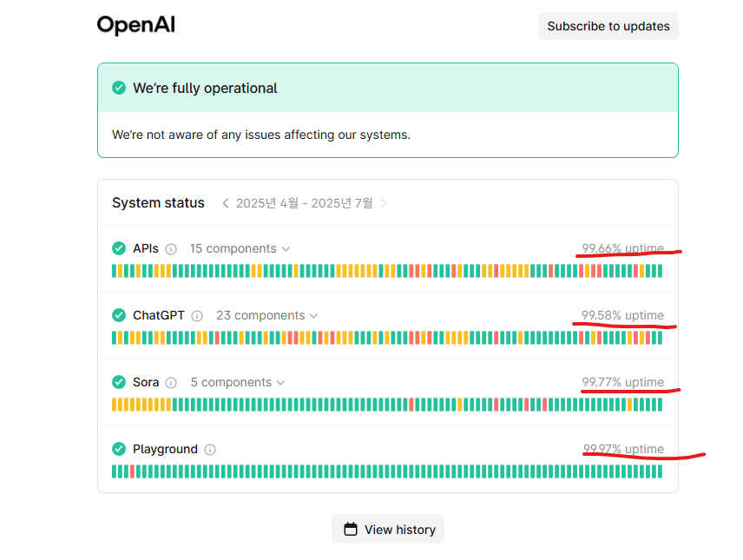Expand the ChatGPT 23 components list

tap(266, 316)
